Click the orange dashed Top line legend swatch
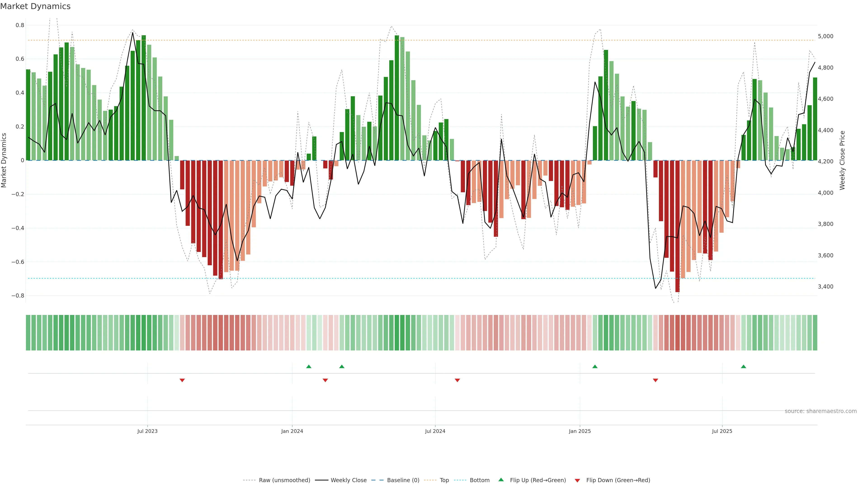Screen dimensions: 868x488 pos(430,480)
